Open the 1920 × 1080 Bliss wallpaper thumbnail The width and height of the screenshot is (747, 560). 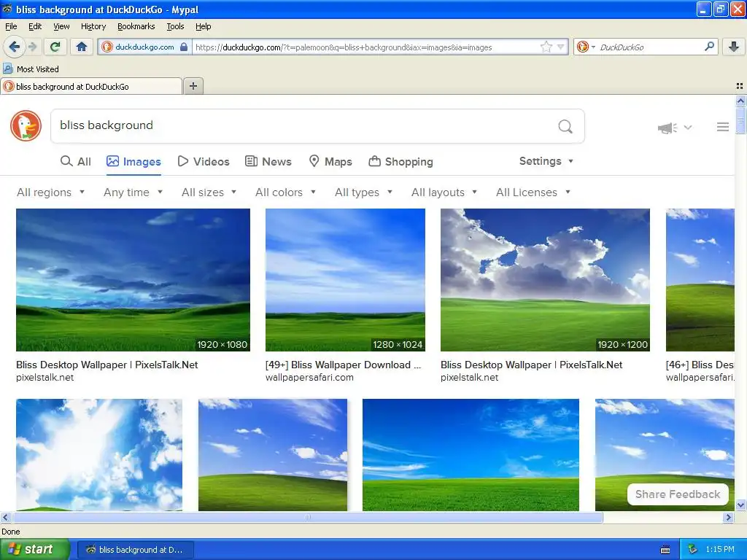(x=133, y=279)
